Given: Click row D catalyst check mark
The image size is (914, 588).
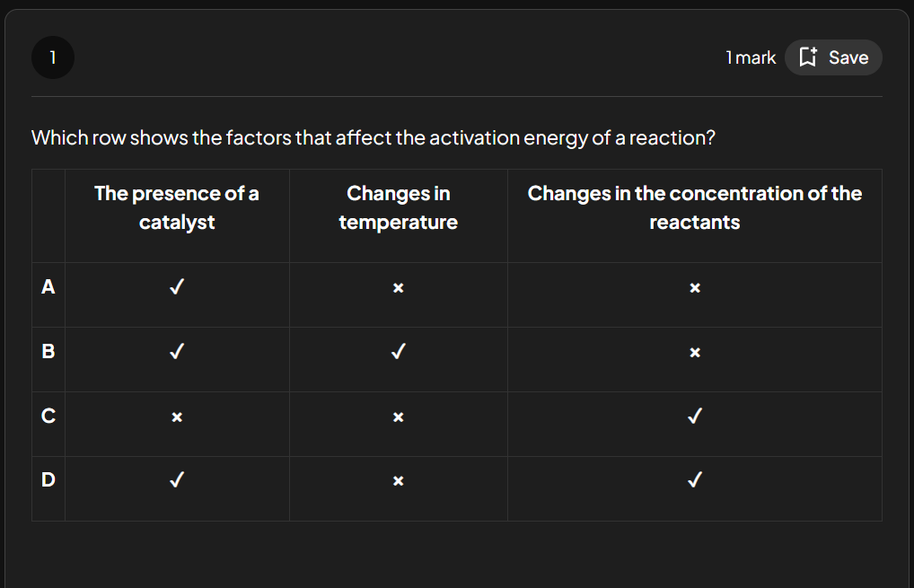Looking at the screenshot, I should (x=177, y=481).
